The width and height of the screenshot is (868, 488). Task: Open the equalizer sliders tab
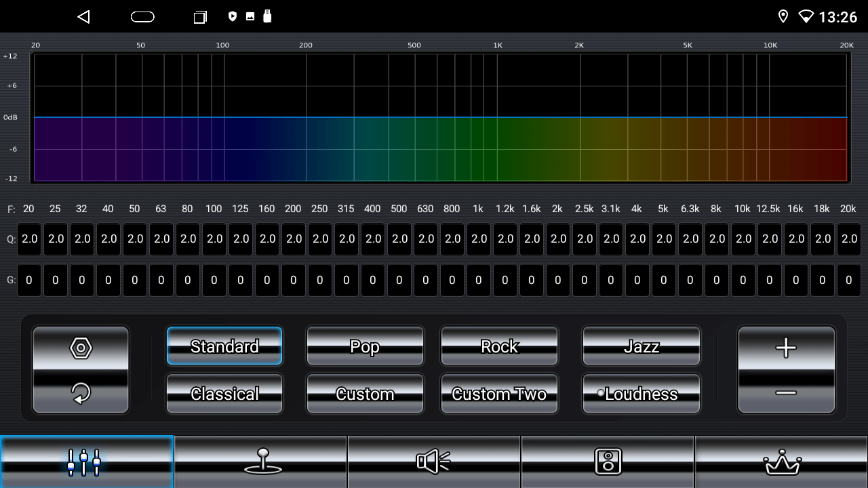[86, 462]
